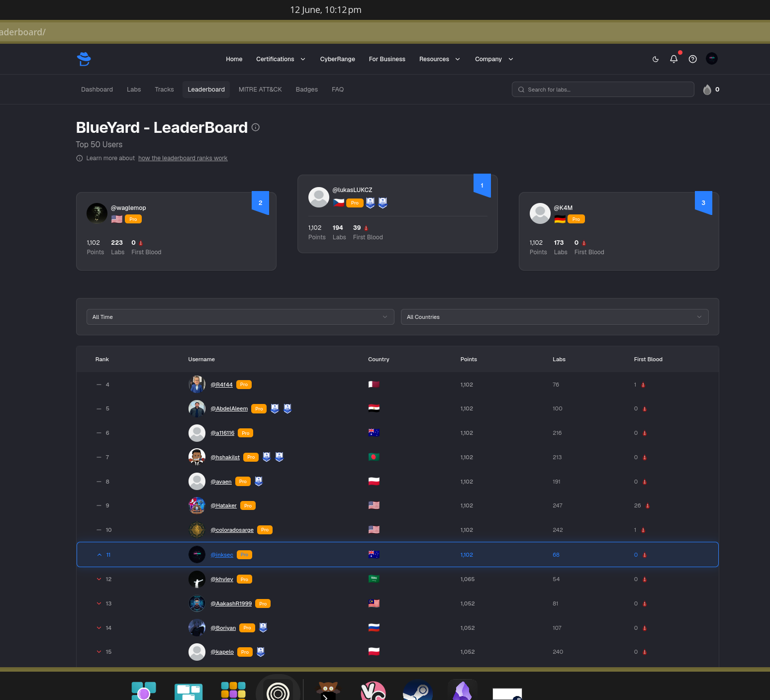
Task: Switch to the Tracks tab
Action: 164,90
